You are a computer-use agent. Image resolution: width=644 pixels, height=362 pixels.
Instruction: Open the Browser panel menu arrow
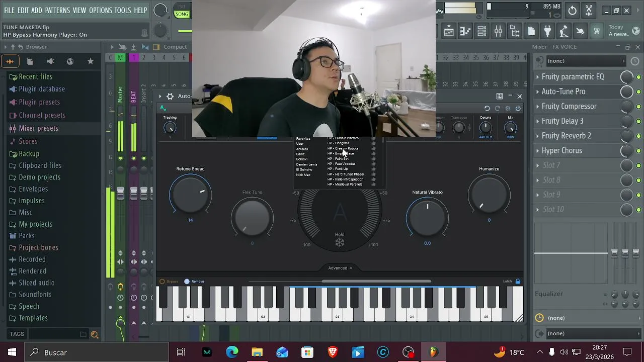[x=6, y=47]
